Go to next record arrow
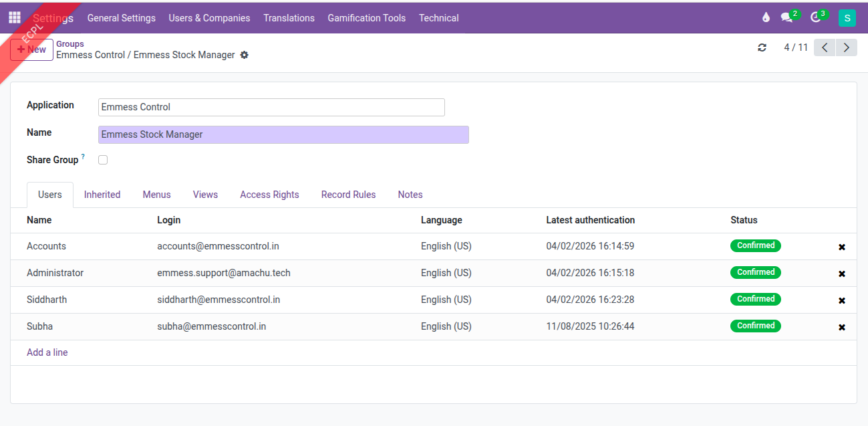Image resolution: width=868 pixels, height=426 pixels. (847, 47)
